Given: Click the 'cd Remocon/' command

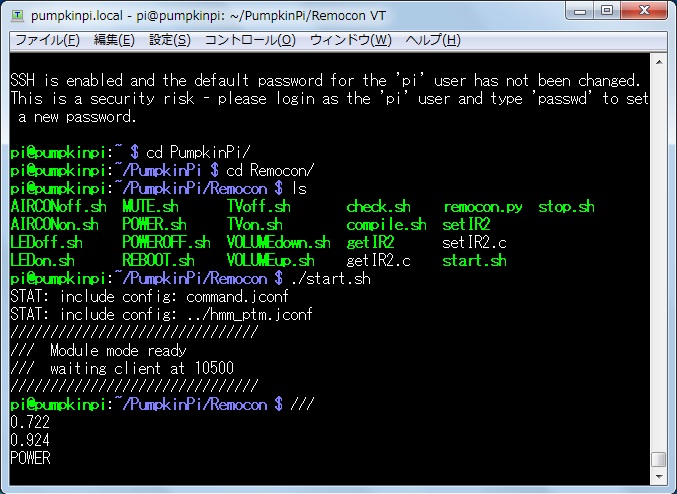Looking at the screenshot, I should 270,171.
